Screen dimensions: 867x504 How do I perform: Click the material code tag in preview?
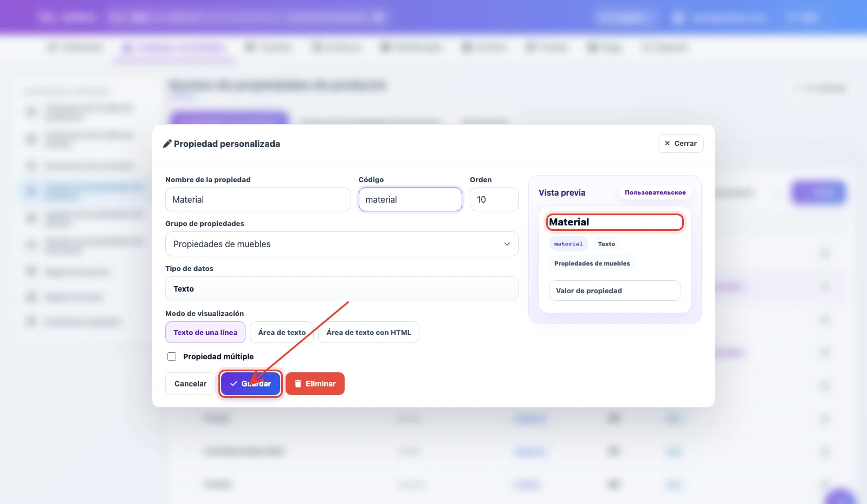coord(568,244)
